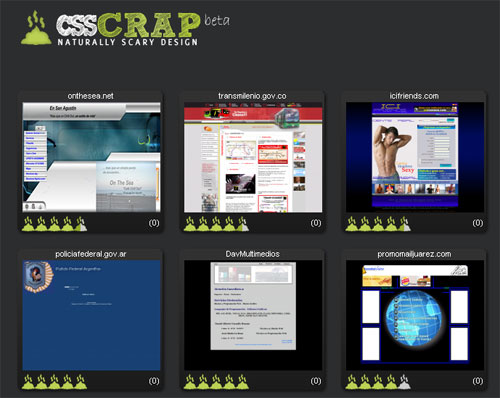Rate policiafederal.gov.ar one pile

(x=28, y=382)
